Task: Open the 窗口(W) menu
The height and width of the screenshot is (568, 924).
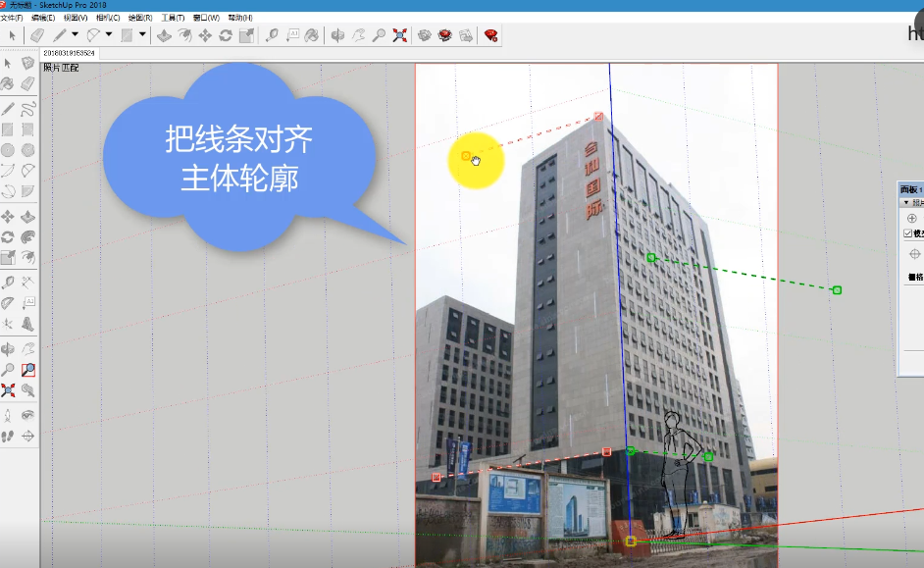Action: click(x=206, y=18)
